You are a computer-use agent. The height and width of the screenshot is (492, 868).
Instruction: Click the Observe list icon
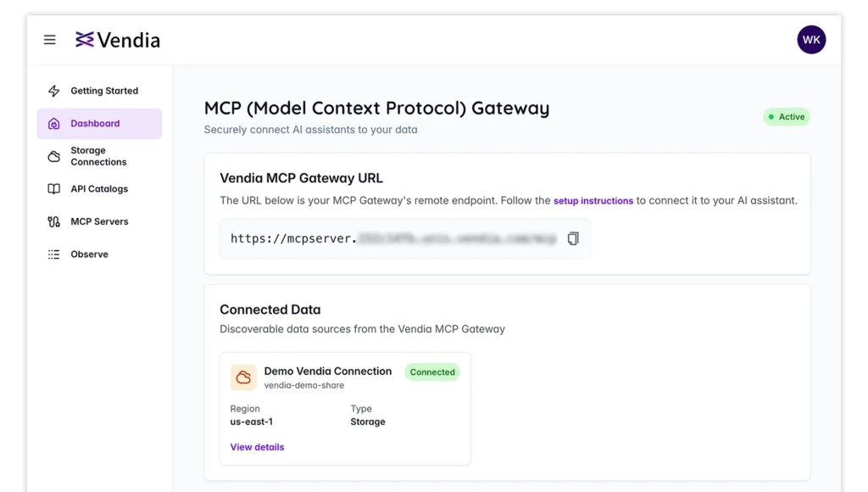54,254
